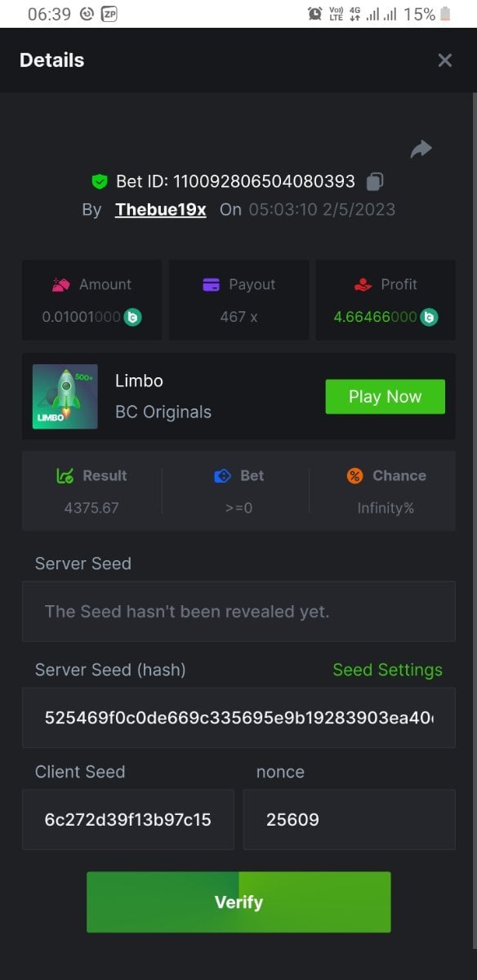This screenshot has width=477, height=980.
Task: Open Thebue19x user profile link
Action: pyautogui.click(x=161, y=209)
